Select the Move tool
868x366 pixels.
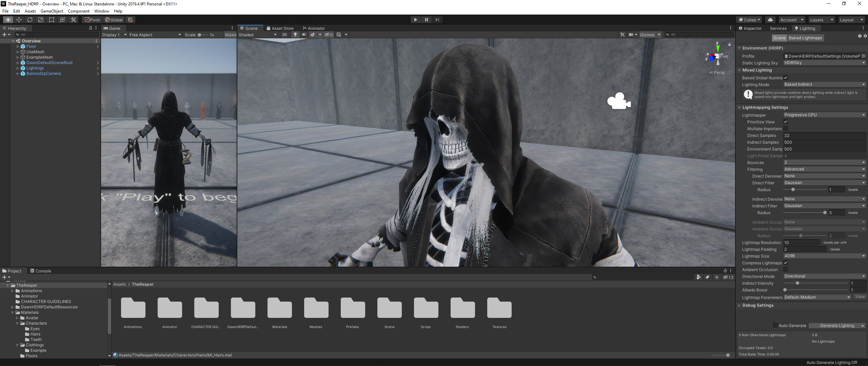tap(19, 20)
